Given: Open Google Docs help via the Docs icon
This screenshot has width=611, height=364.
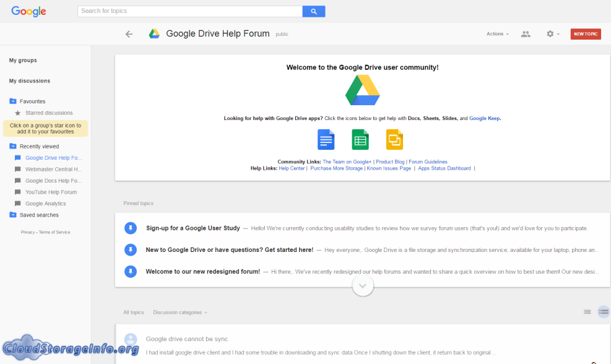Looking at the screenshot, I should coord(326,139).
